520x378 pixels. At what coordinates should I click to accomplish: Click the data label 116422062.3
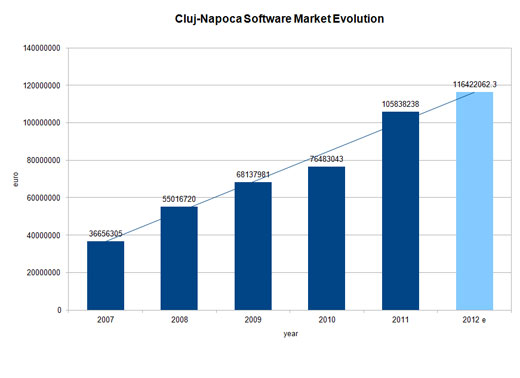click(475, 84)
